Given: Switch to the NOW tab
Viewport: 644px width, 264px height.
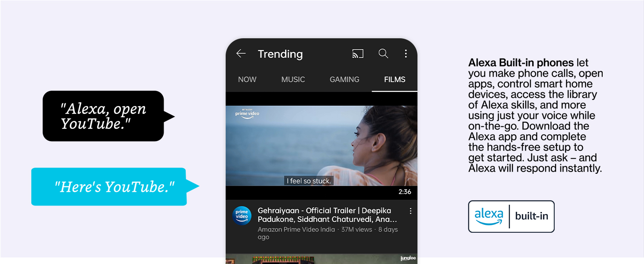Looking at the screenshot, I should 247,80.
